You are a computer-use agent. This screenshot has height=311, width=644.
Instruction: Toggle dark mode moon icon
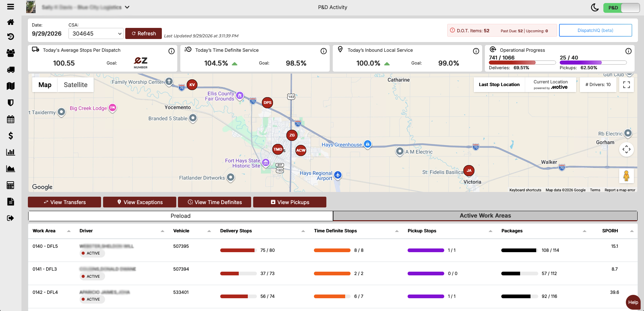point(595,7)
